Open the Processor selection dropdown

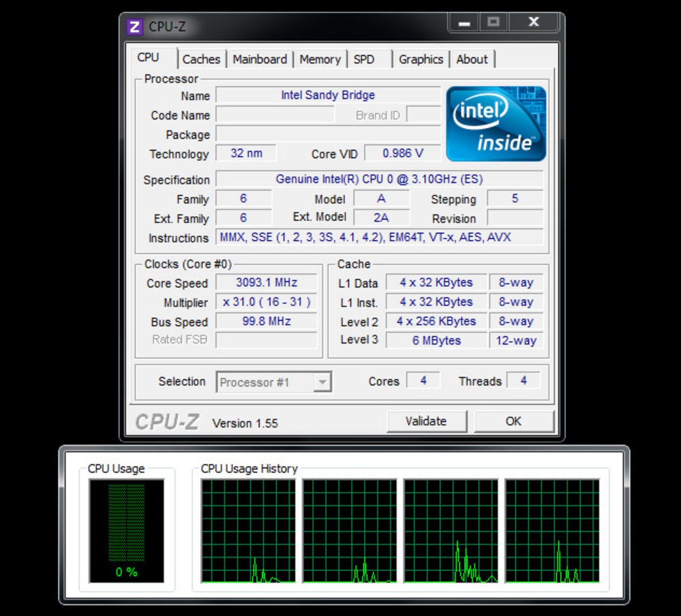click(x=321, y=382)
